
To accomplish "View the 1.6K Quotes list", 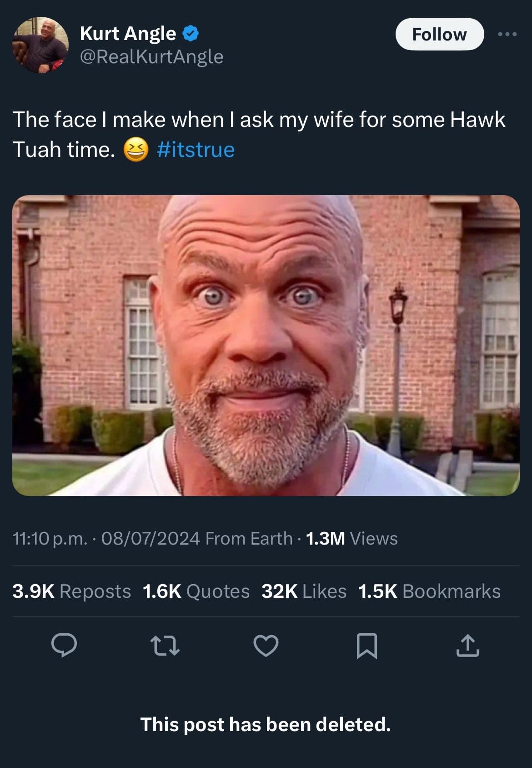I will (x=196, y=591).
